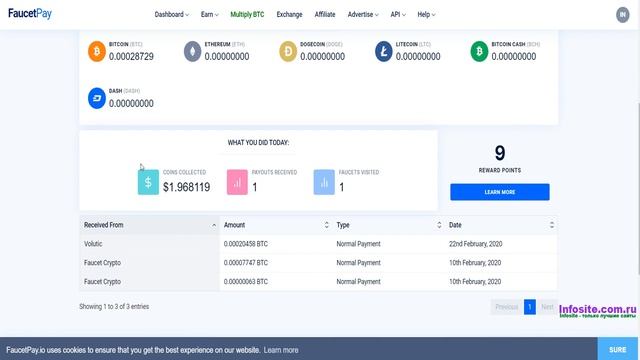Click the 9 reward points number
640x360 pixels.
pyautogui.click(x=500, y=153)
